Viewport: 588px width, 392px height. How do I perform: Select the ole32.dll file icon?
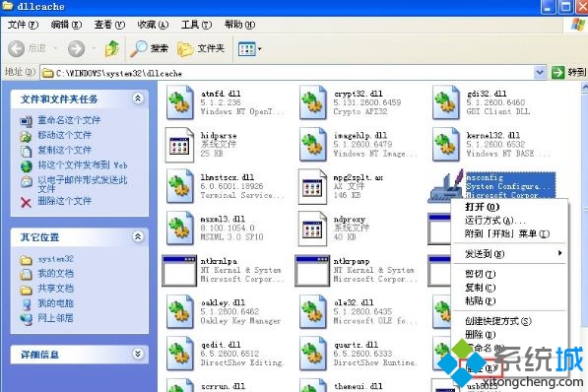coord(313,311)
